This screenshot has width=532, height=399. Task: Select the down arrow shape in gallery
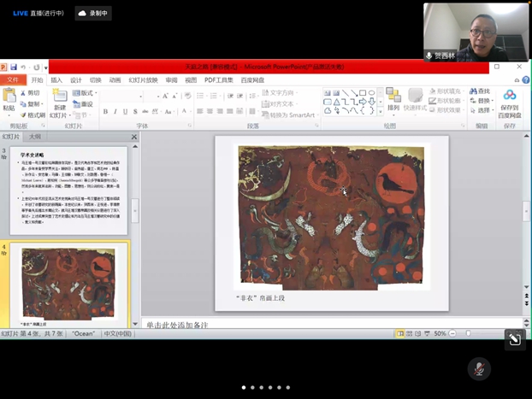coord(371,102)
